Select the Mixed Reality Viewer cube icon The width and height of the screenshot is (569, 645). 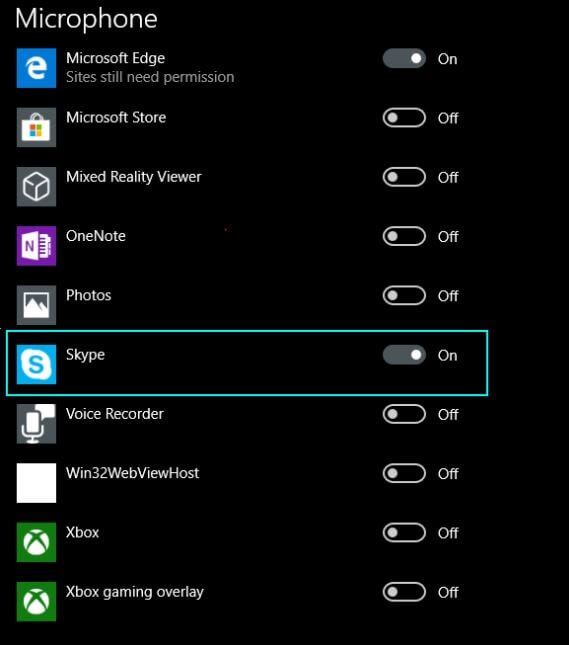[x=36, y=186]
